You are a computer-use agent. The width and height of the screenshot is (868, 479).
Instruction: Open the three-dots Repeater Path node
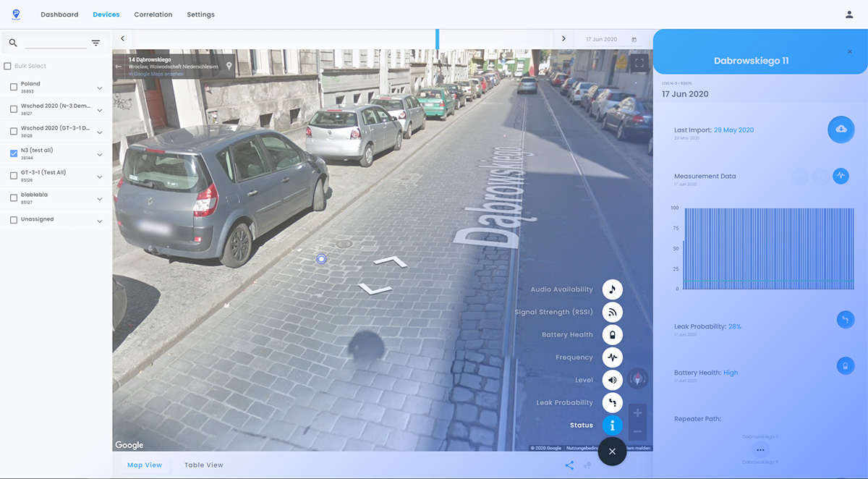click(760, 450)
